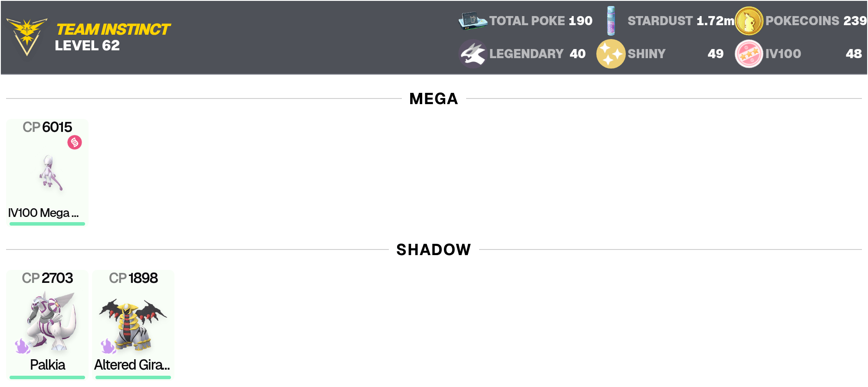This screenshot has height=387, width=868.
Task: Click the CP 6015 label
Action: 47,127
